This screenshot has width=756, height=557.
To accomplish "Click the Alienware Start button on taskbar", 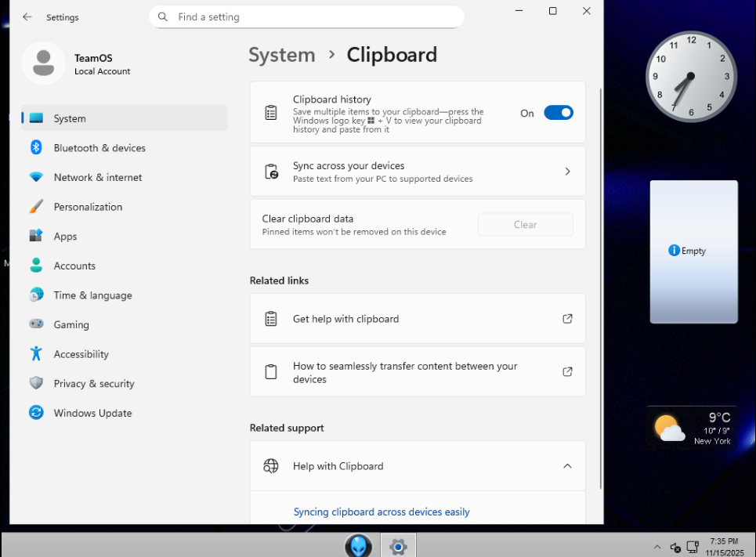I will click(x=358, y=545).
